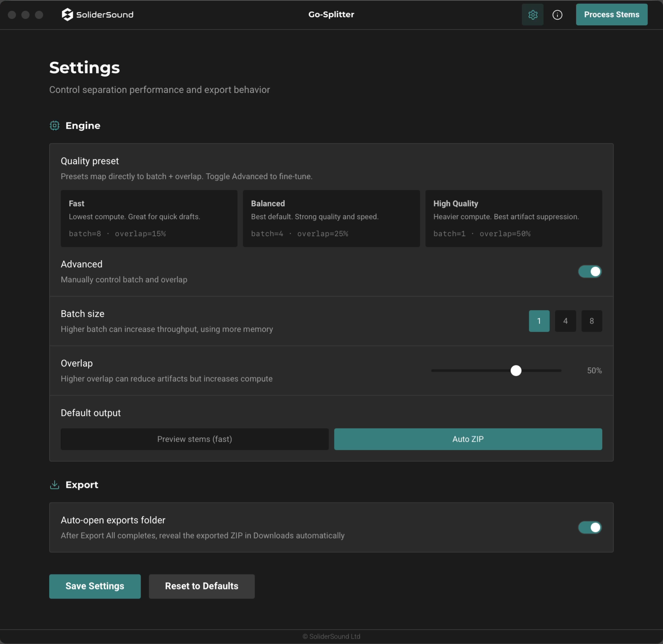Click the Default output label
The width and height of the screenshot is (663, 644).
[x=90, y=413]
